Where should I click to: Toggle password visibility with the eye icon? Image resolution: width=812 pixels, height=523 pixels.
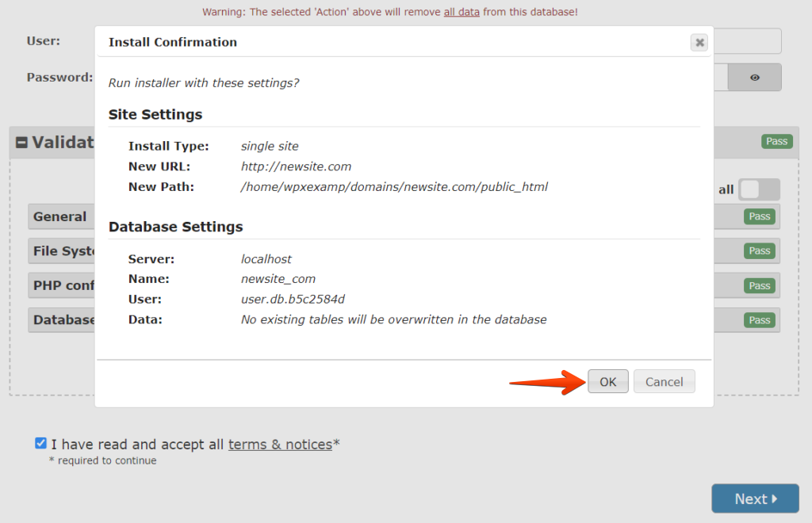(754, 78)
